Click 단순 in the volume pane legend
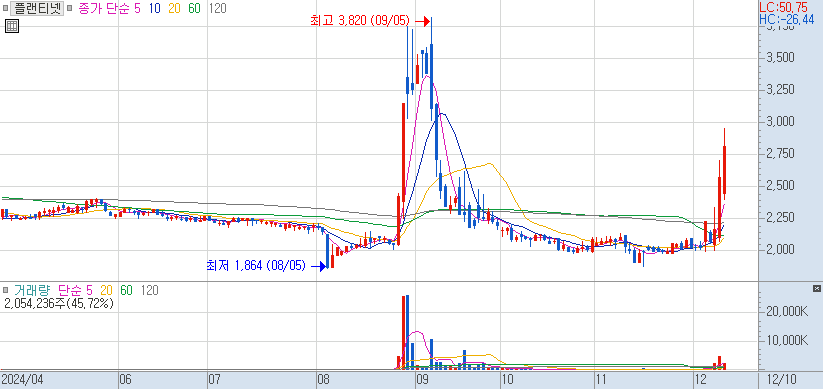 coord(70,290)
